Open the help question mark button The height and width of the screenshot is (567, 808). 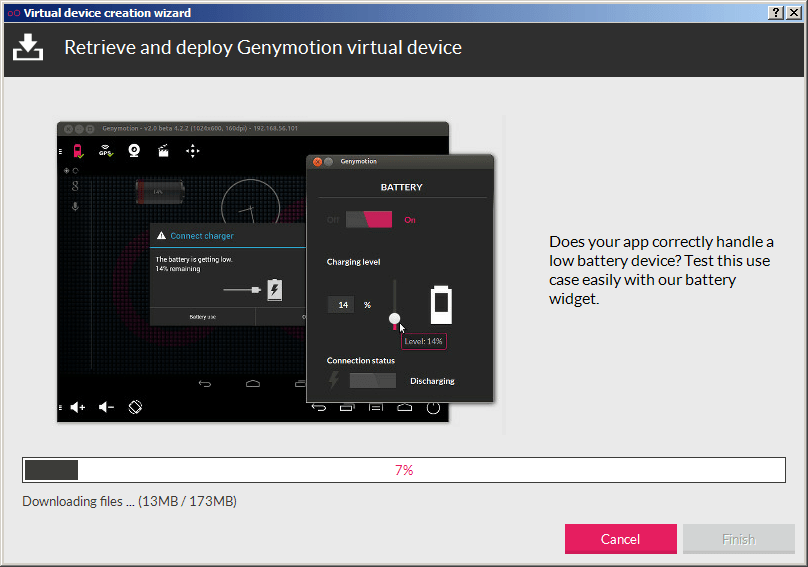pos(776,13)
